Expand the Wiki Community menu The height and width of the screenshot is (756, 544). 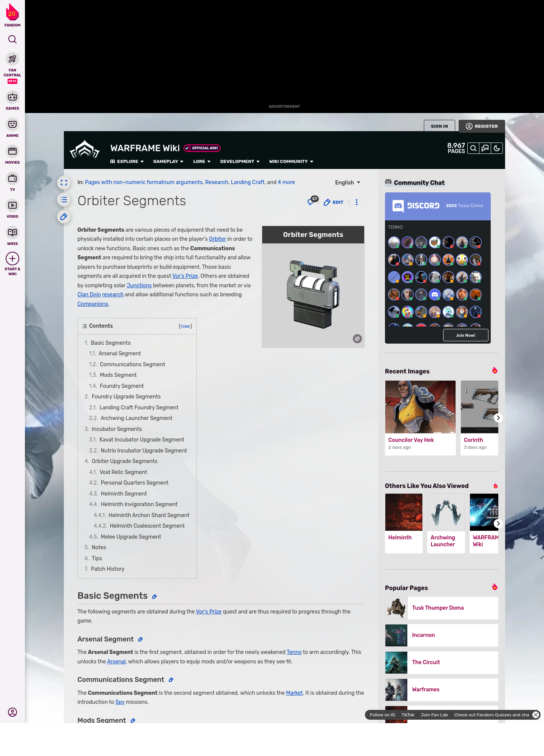pyautogui.click(x=291, y=161)
